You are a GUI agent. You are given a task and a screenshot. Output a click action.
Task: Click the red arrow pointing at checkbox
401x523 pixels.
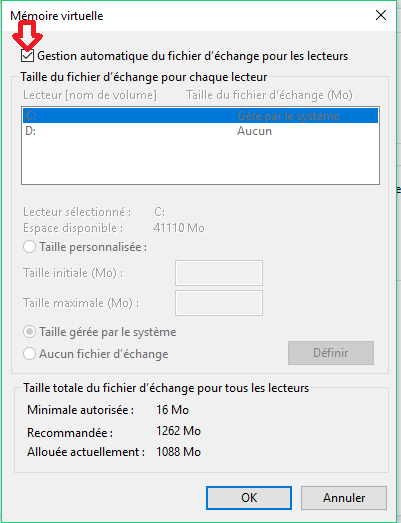28,35
